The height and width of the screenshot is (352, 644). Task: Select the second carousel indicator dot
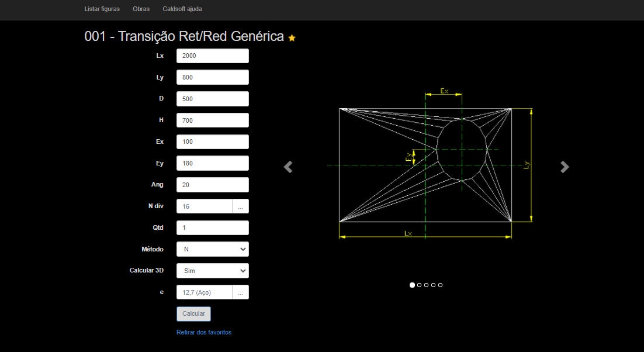[419, 285]
